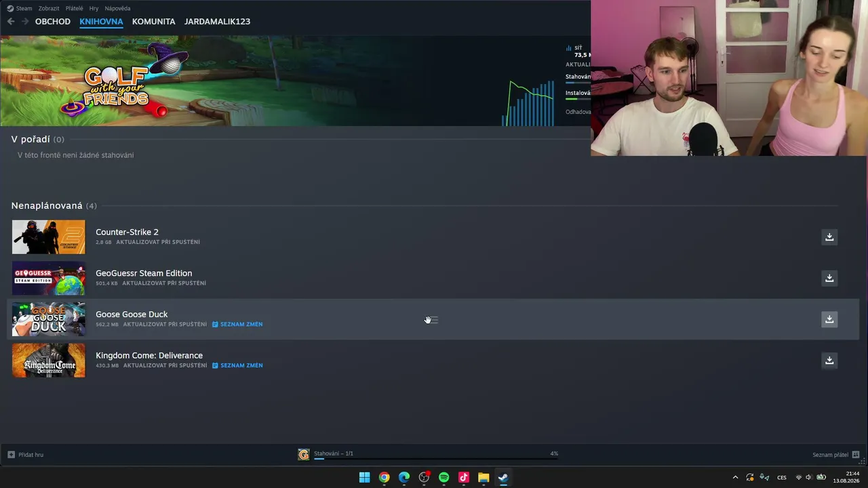Click the CES keyboard language indicator
Screen dimensions: 868x488
[x=782, y=477]
